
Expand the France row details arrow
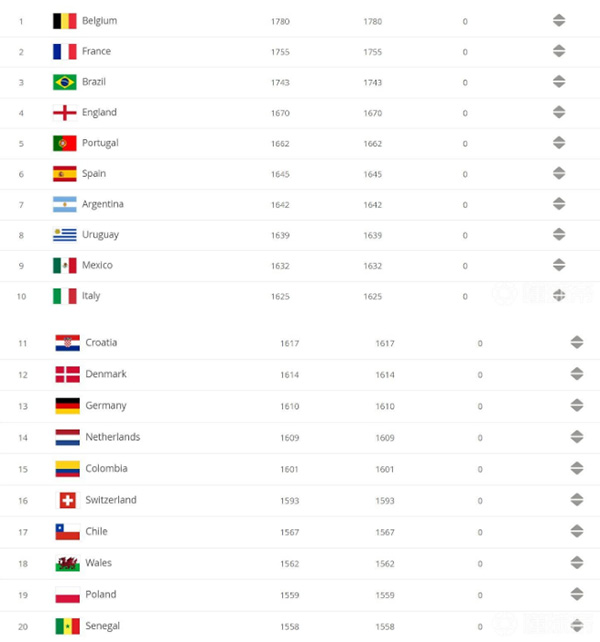tap(559, 51)
